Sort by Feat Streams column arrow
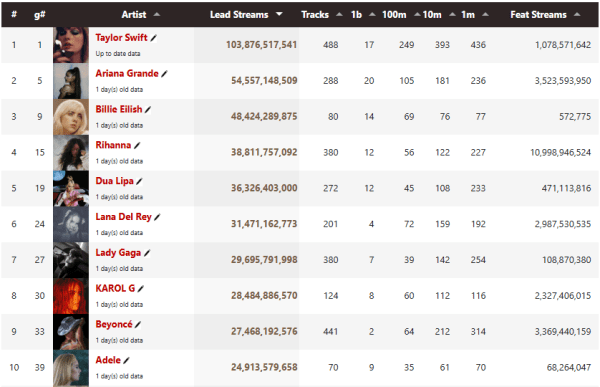The height and width of the screenshot is (387, 600). coord(577,15)
